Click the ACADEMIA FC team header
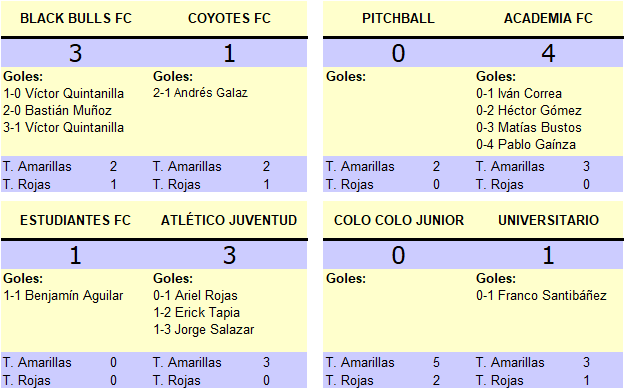This screenshot has width=624, height=389. click(x=548, y=18)
